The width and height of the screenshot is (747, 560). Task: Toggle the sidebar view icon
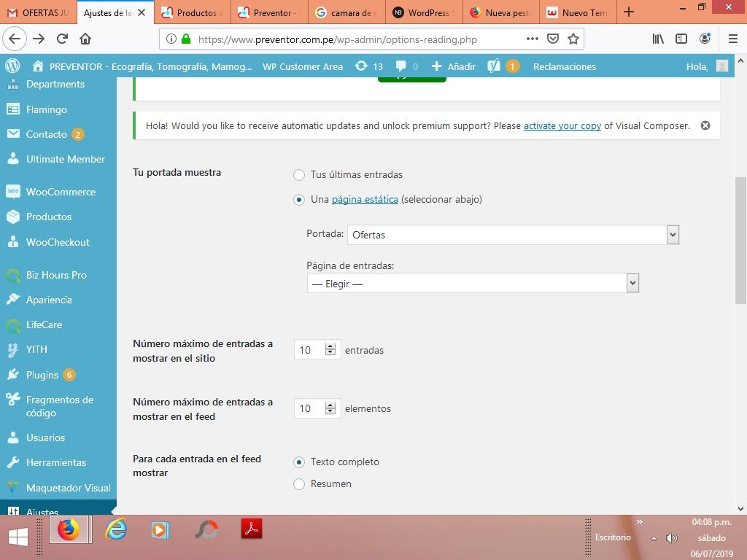pos(681,39)
